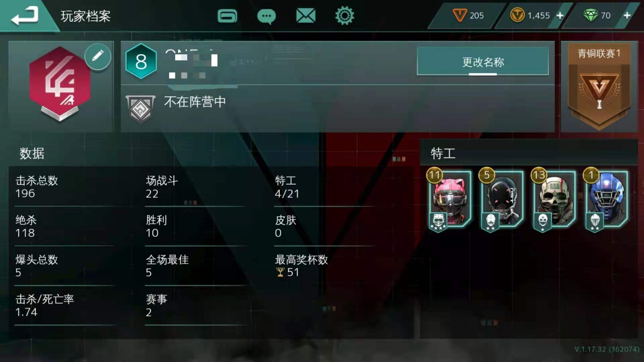Select the level 11 pink helmet agent

coord(449,200)
